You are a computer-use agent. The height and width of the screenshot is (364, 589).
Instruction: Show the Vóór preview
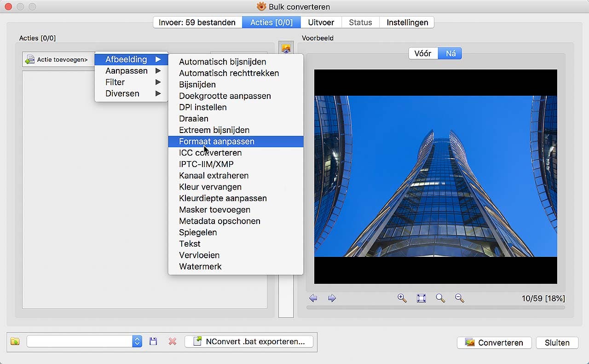pos(423,53)
